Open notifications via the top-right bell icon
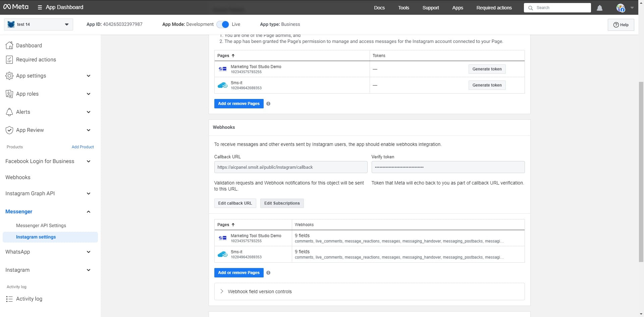 (x=600, y=8)
